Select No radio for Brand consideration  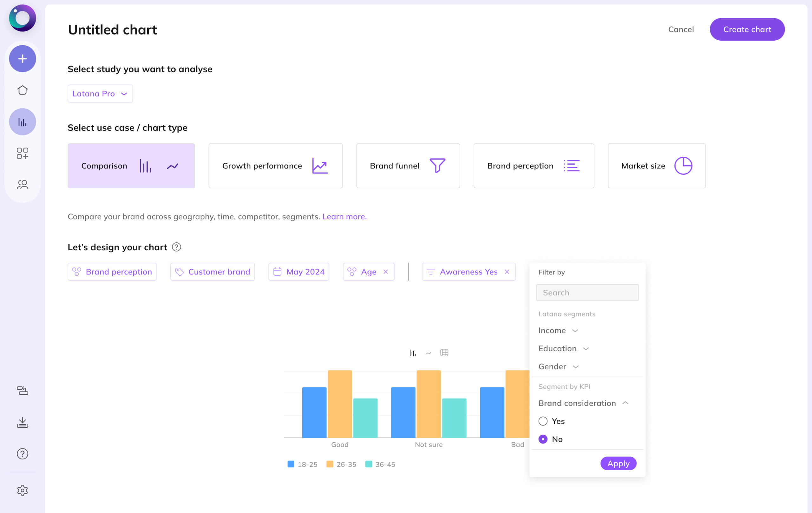pos(543,439)
